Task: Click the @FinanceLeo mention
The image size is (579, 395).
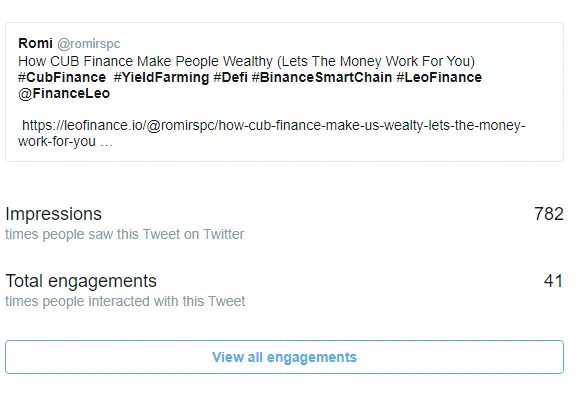Action: [64, 93]
